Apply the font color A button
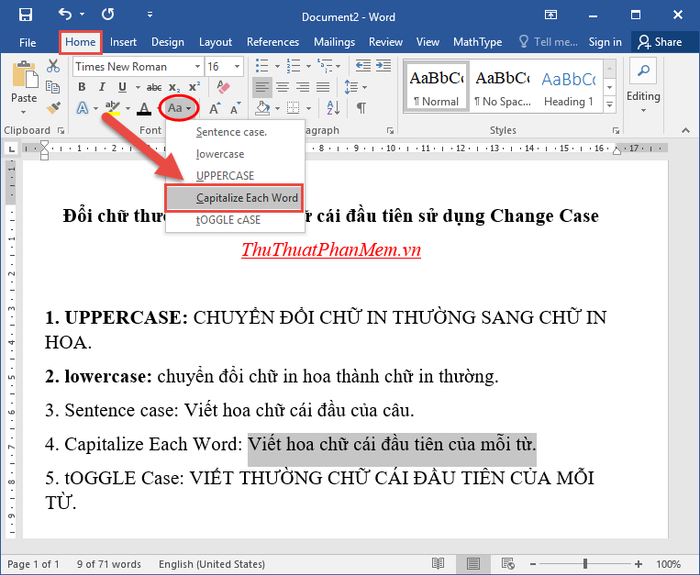The width and height of the screenshot is (700, 575). coord(144,108)
